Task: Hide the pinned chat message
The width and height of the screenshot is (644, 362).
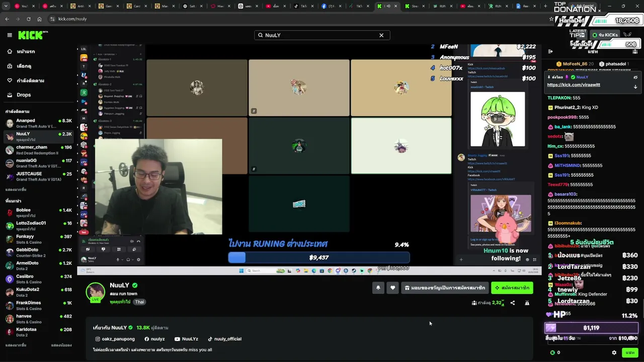Action: click(635, 77)
